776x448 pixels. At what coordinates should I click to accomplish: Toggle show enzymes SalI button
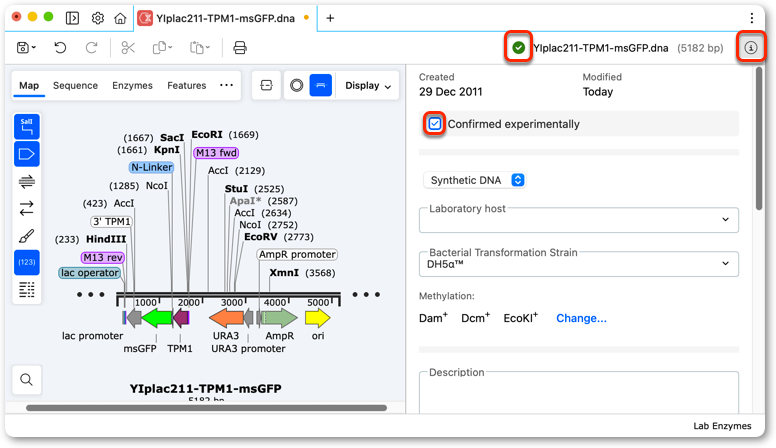coord(27,127)
